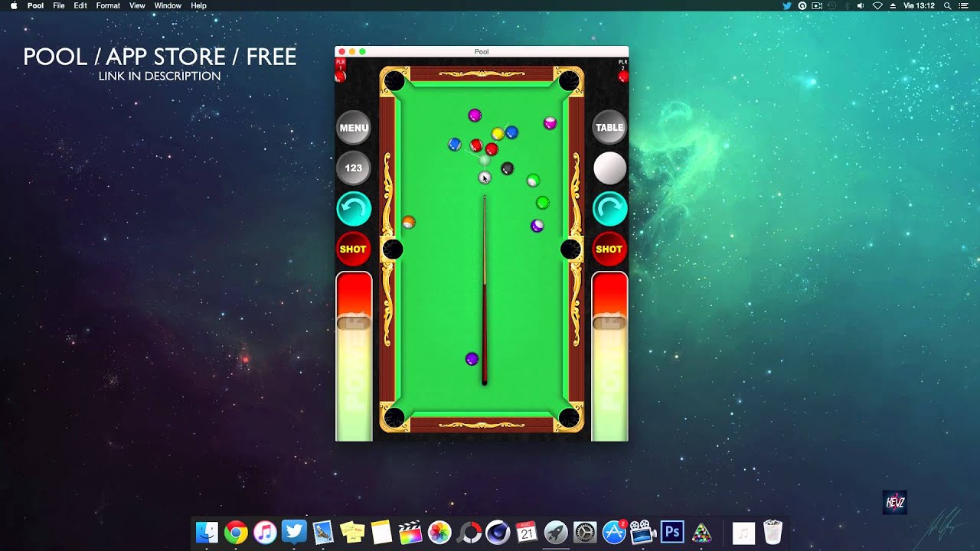Screen dimensions: 980x551
Task: Open the Trash in the dock
Action: click(x=773, y=532)
